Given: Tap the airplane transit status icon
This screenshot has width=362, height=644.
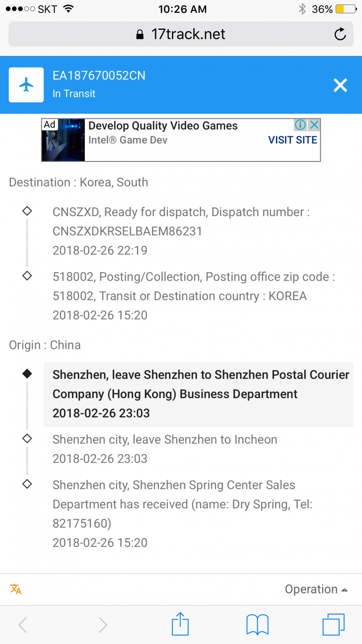Looking at the screenshot, I should pos(26,85).
